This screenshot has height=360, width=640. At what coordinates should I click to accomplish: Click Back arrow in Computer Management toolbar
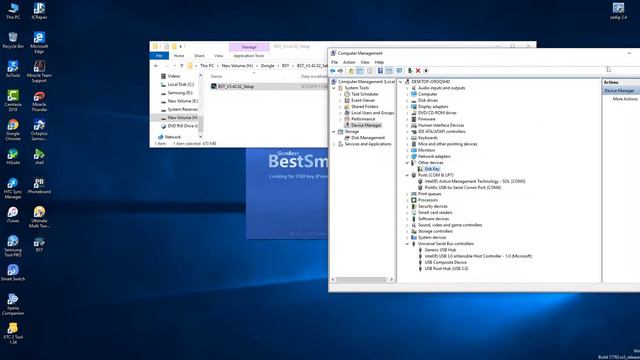point(333,71)
